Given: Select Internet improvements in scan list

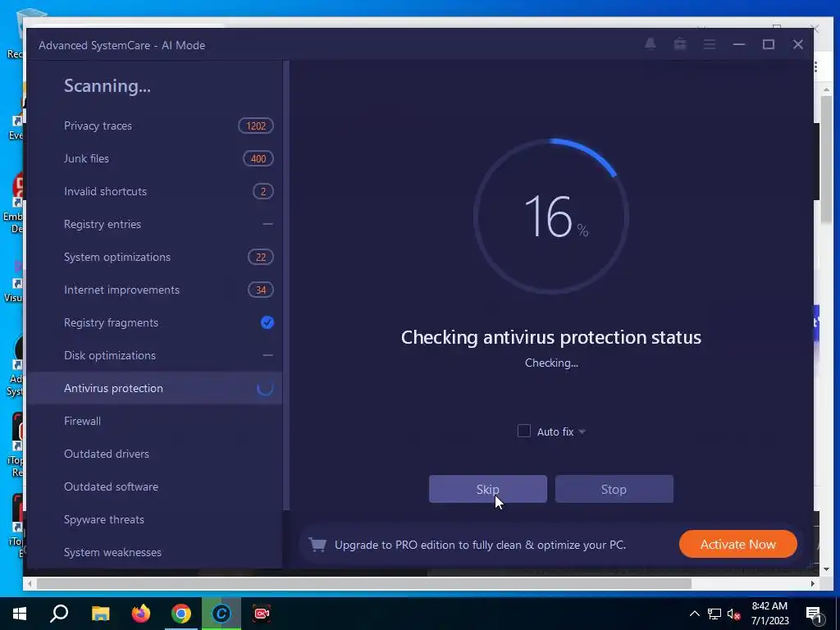Looking at the screenshot, I should click(155, 290).
